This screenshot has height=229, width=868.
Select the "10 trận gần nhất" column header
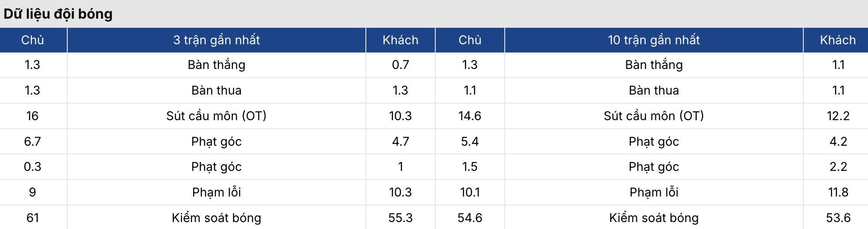click(654, 40)
